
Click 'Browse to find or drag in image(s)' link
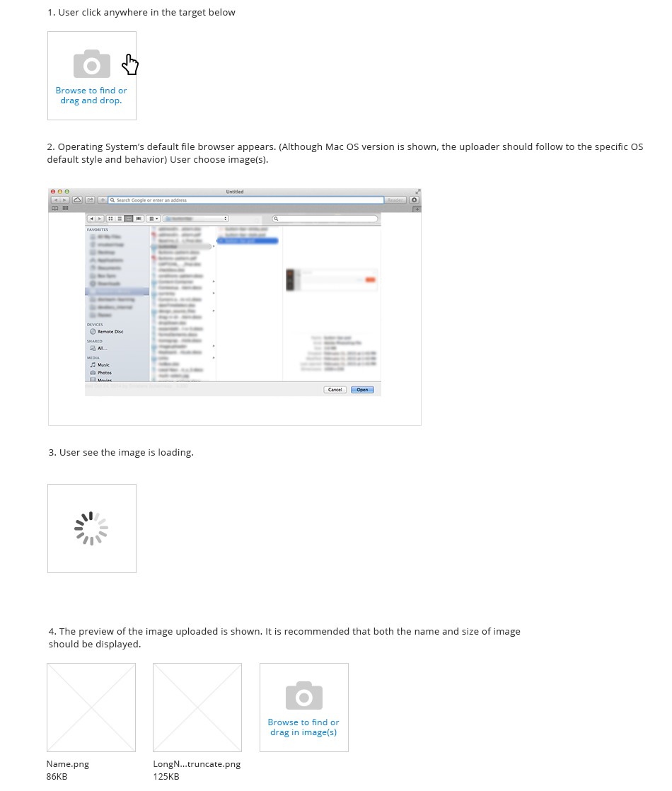[303, 727]
